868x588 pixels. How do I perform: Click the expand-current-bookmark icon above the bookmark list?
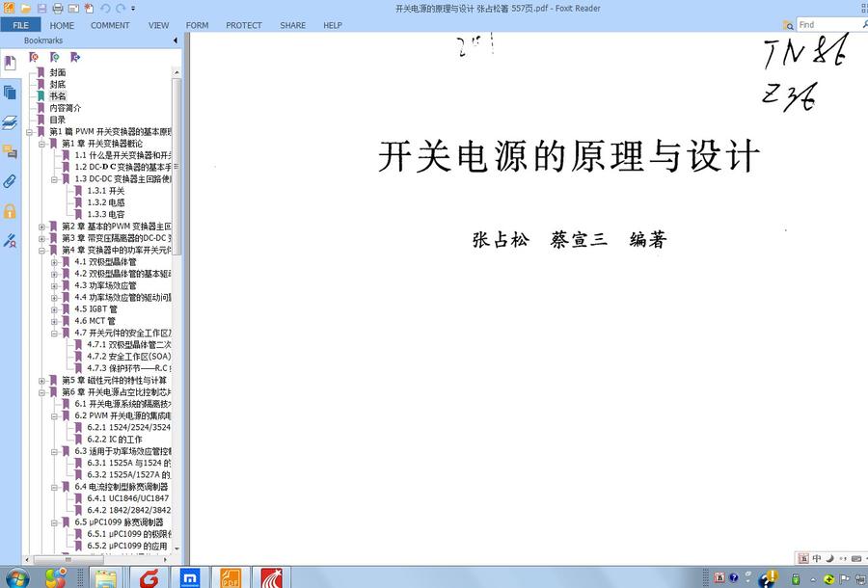click(x=75, y=57)
